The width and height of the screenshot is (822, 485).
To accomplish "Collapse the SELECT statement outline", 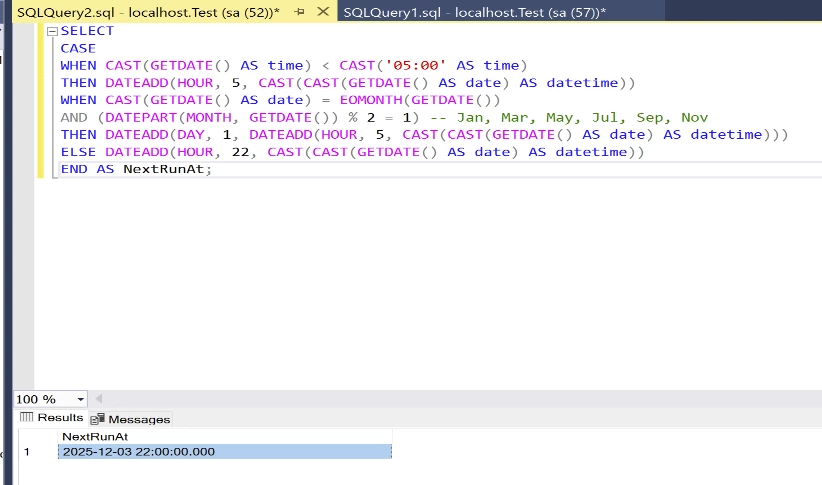I will point(52,31).
